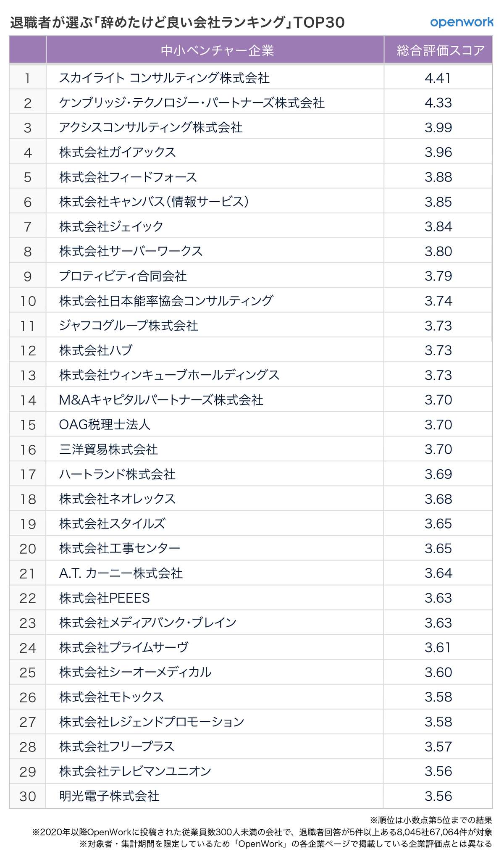Click 株式会社日本能率協会コンサルティング name

coord(166,301)
